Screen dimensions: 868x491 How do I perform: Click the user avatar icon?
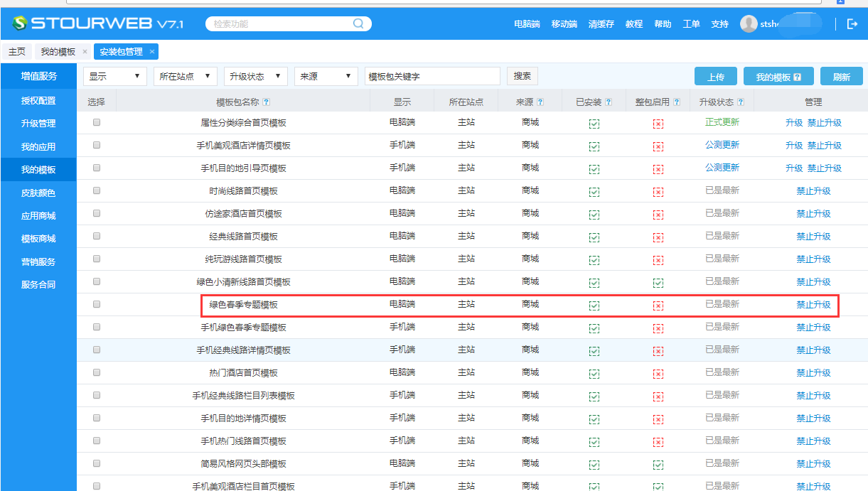[749, 24]
